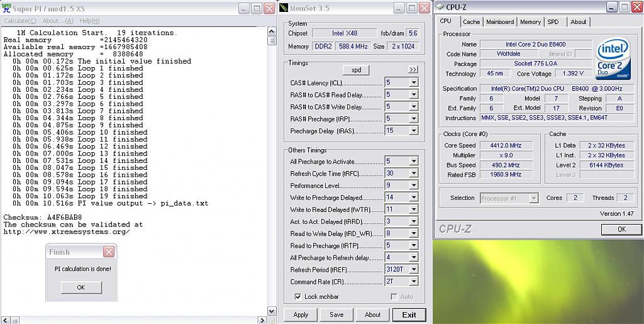Click the MemSet 3.5 title bar icon

[x=284, y=8]
